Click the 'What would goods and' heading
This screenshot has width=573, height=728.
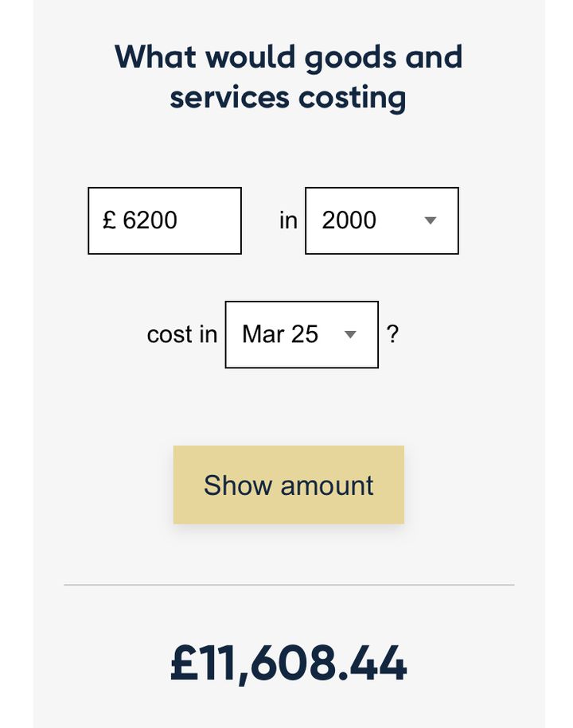(288, 57)
